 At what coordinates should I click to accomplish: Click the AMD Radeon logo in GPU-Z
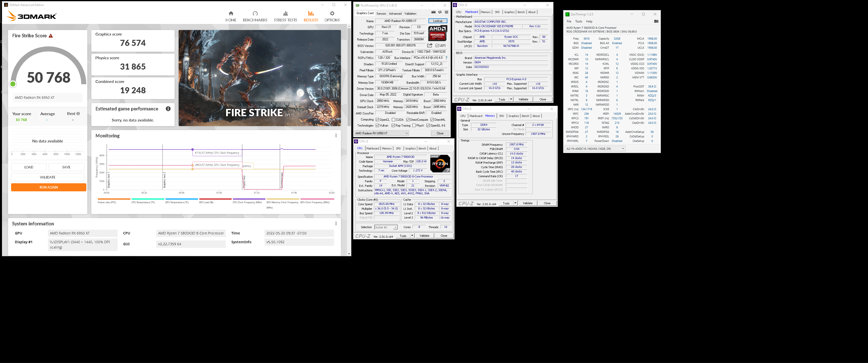pos(437,33)
